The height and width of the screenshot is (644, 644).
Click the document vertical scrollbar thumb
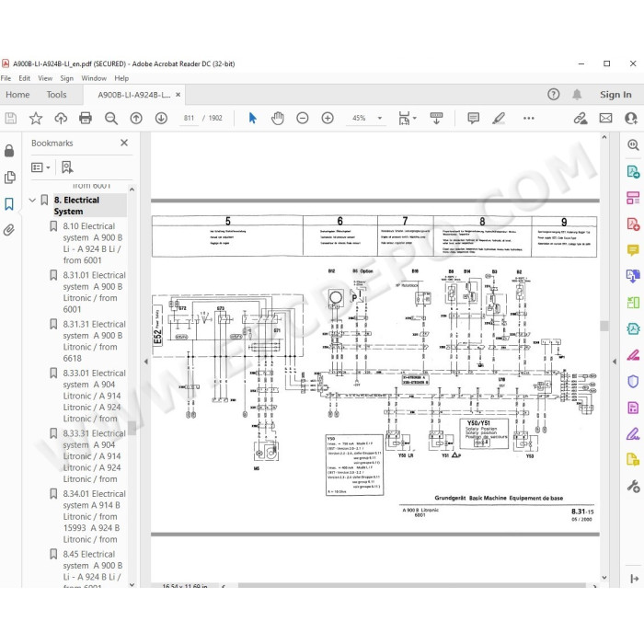click(x=604, y=326)
